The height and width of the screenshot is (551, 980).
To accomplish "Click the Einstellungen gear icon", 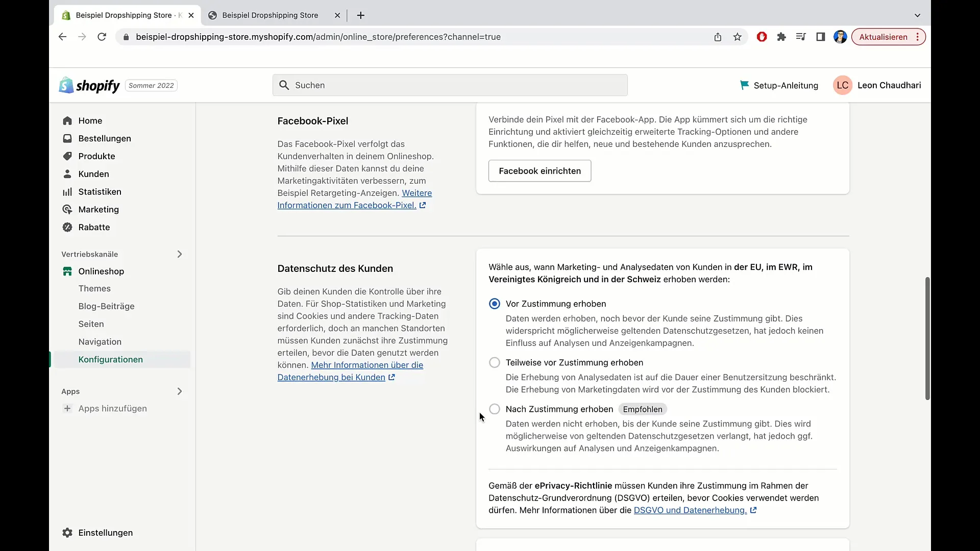I will 67,533.
